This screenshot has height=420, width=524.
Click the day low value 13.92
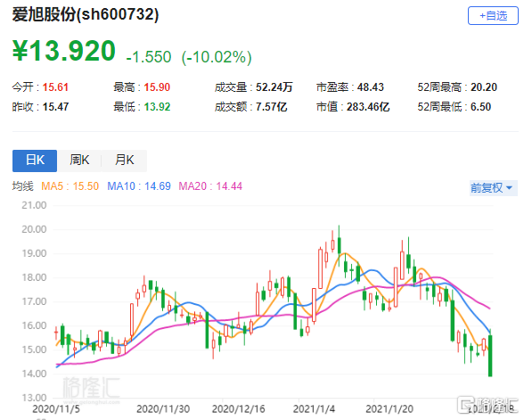157,107
